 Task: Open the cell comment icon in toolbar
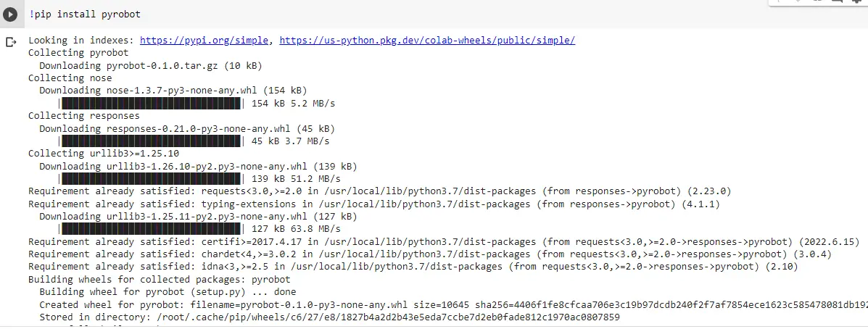pyautogui.click(x=837, y=1)
